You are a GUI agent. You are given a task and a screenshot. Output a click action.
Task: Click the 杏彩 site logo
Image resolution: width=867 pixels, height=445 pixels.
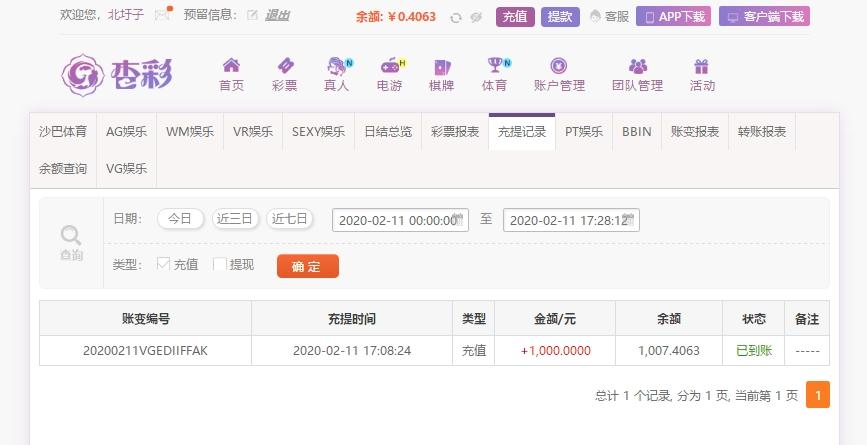click(117, 75)
